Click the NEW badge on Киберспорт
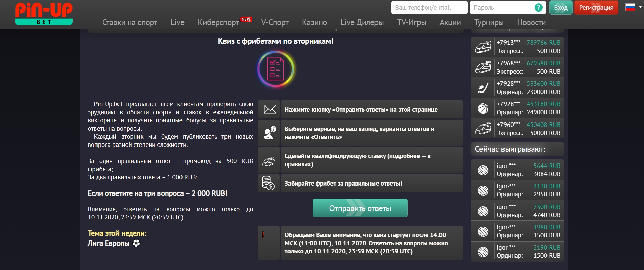Viewport: 644px width, 270px height. (246, 19)
